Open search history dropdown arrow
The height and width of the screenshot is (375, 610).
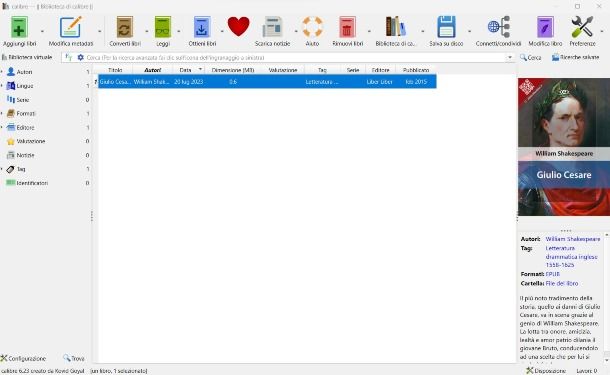(510, 58)
